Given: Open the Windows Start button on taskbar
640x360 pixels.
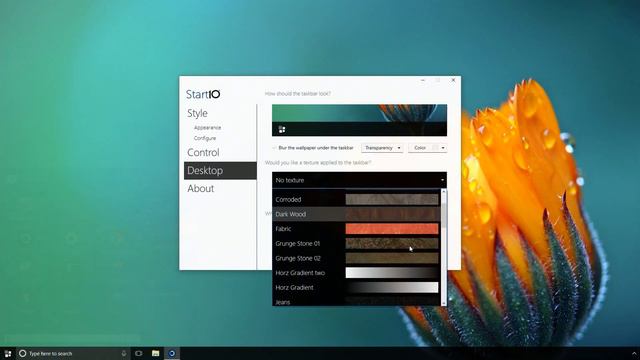Looking at the screenshot, I should (8, 353).
